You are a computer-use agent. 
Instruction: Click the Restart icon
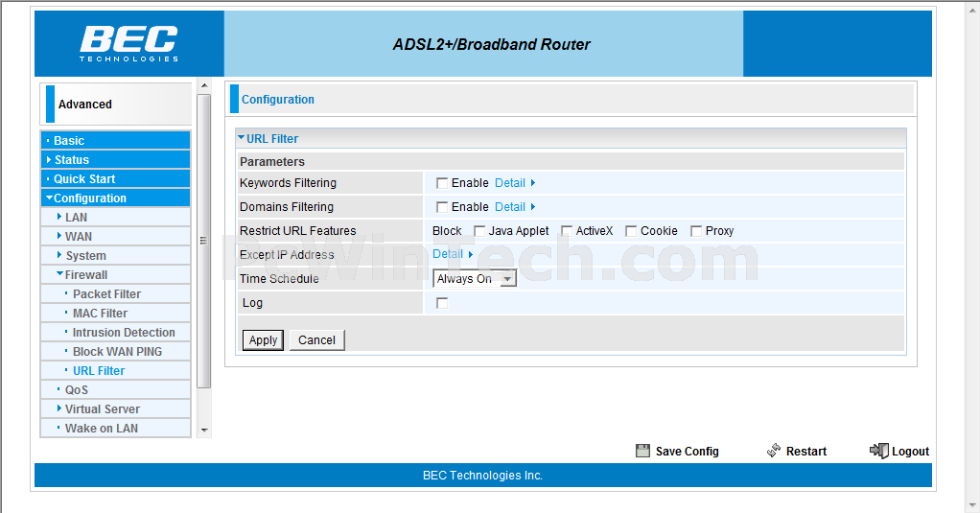(774, 451)
